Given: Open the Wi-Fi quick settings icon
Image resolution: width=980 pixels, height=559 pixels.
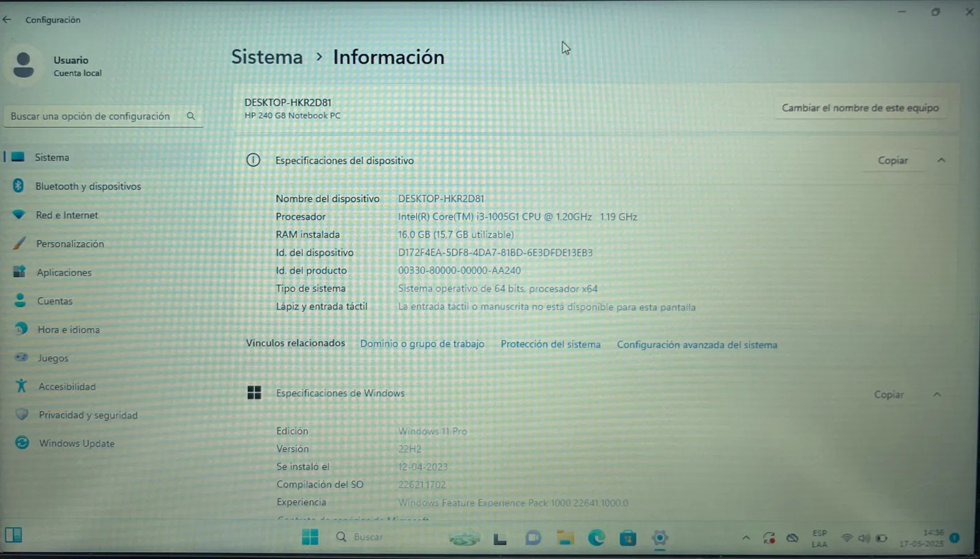Looking at the screenshot, I should (x=847, y=538).
